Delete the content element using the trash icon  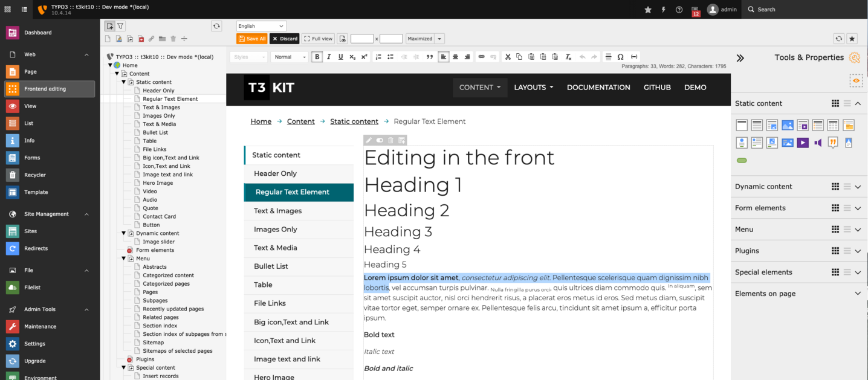coord(390,140)
